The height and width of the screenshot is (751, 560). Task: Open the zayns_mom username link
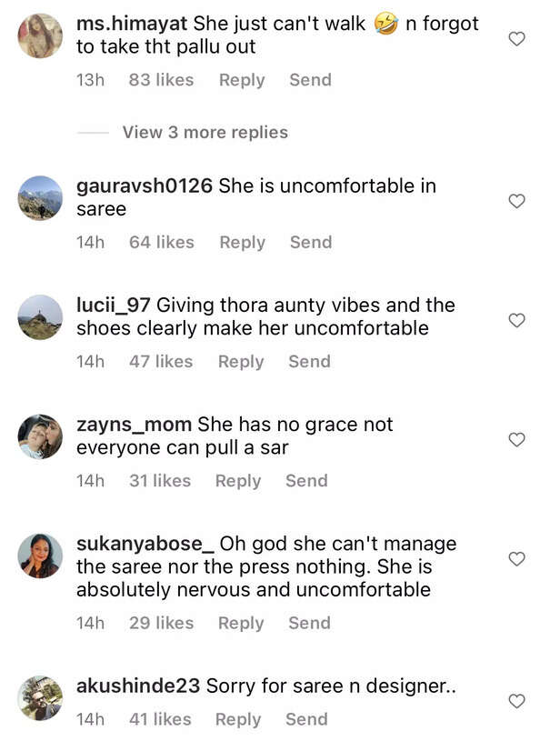134,425
